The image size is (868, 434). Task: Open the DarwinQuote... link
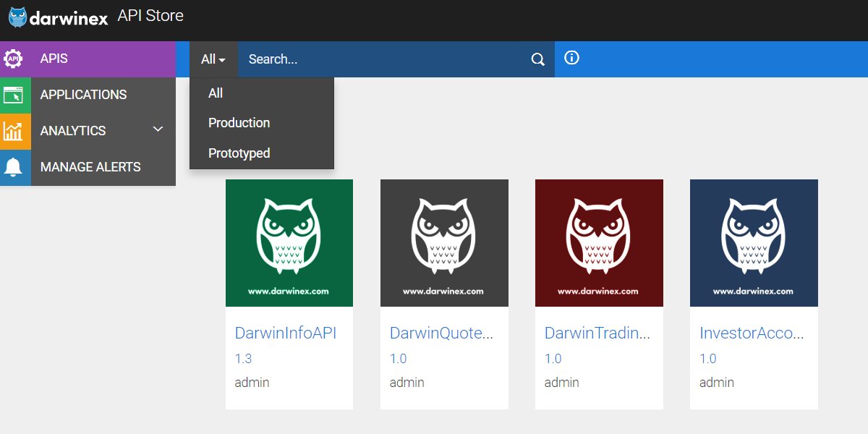442,333
